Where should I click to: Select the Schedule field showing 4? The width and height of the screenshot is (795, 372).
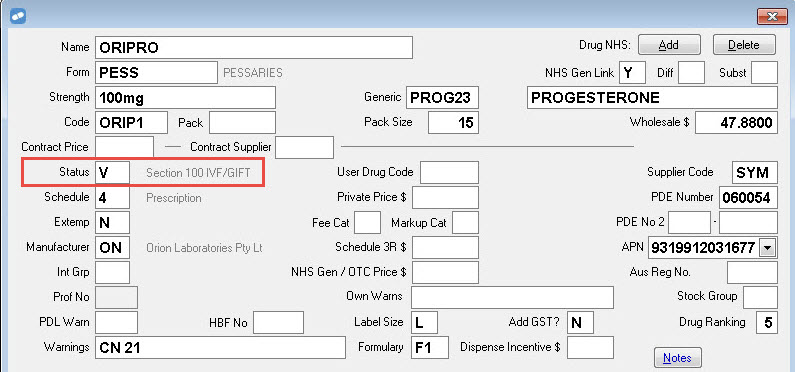(113, 198)
